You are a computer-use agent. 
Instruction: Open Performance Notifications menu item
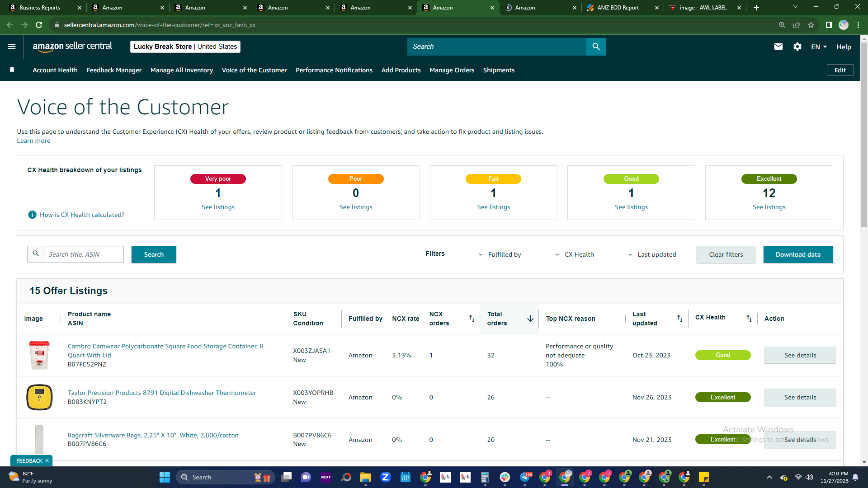click(334, 70)
